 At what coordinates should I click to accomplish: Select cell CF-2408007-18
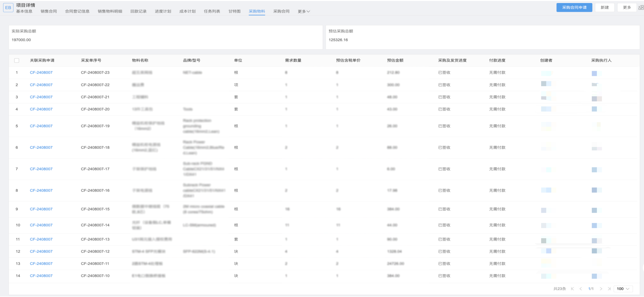click(x=95, y=147)
